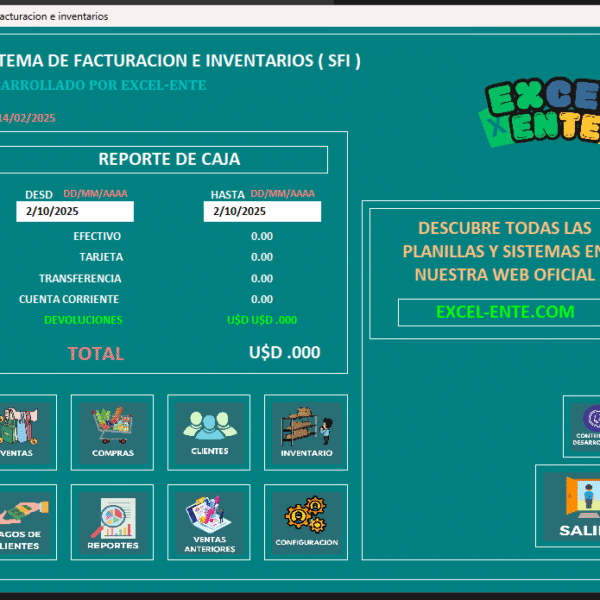Open the Ventas module
Viewport: 600px width, 600px height.
[x=22, y=431]
